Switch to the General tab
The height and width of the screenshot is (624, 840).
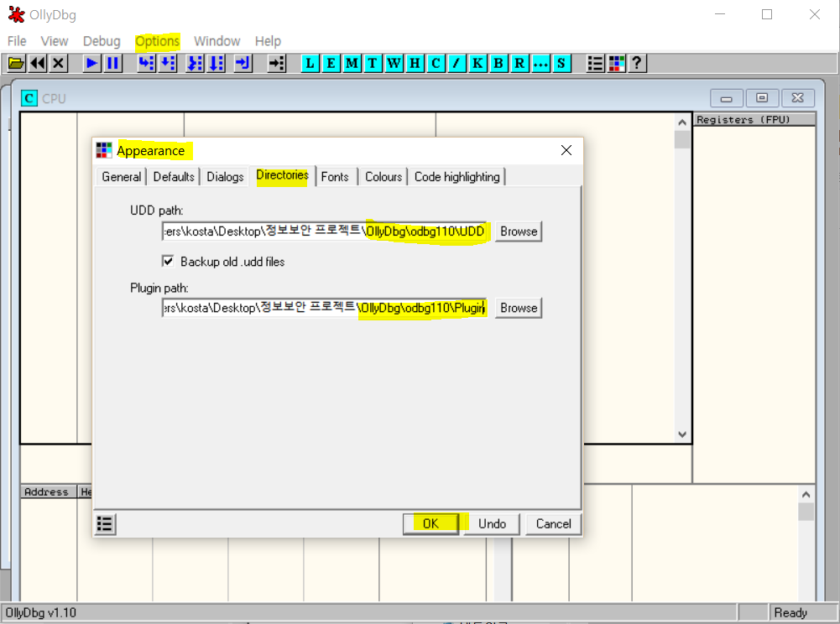pos(121,177)
